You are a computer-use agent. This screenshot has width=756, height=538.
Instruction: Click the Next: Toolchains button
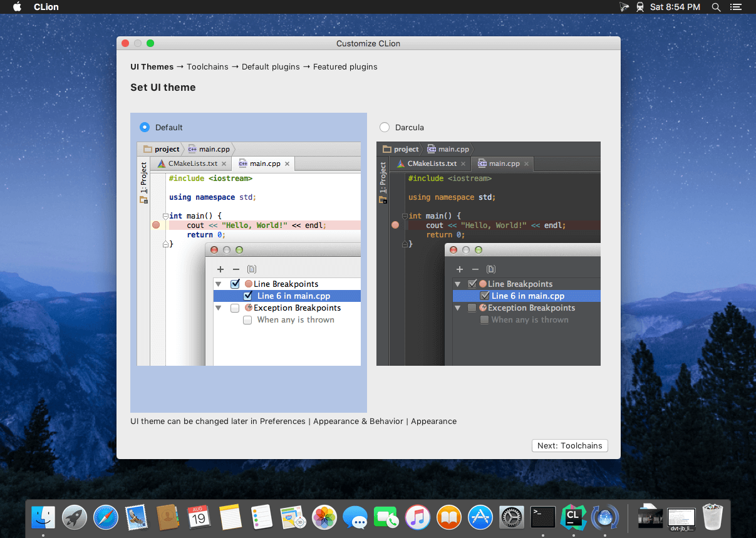(x=569, y=446)
